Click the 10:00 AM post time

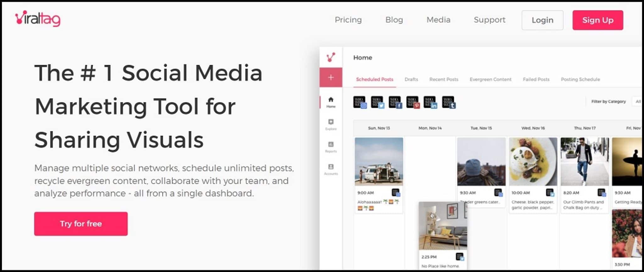coord(521,193)
